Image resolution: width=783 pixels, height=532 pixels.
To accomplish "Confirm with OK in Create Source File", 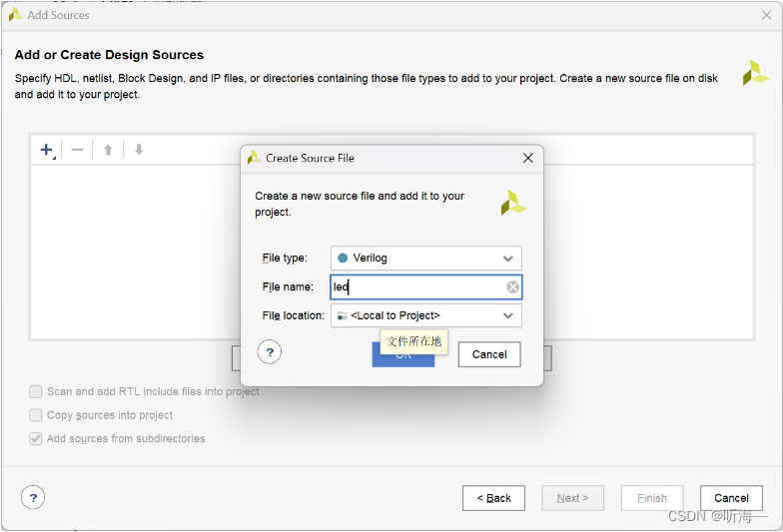I will click(x=403, y=354).
